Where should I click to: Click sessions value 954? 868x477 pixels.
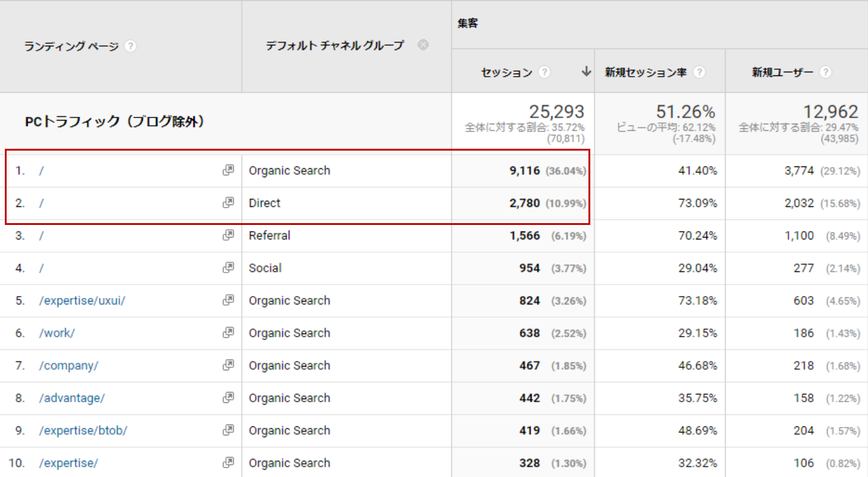coord(529,268)
